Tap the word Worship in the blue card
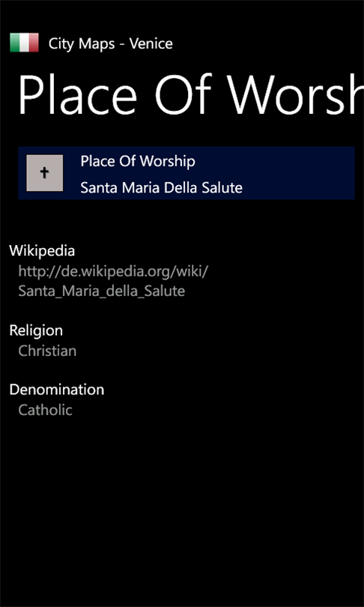364x607 pixels. (x=167, y=162)
